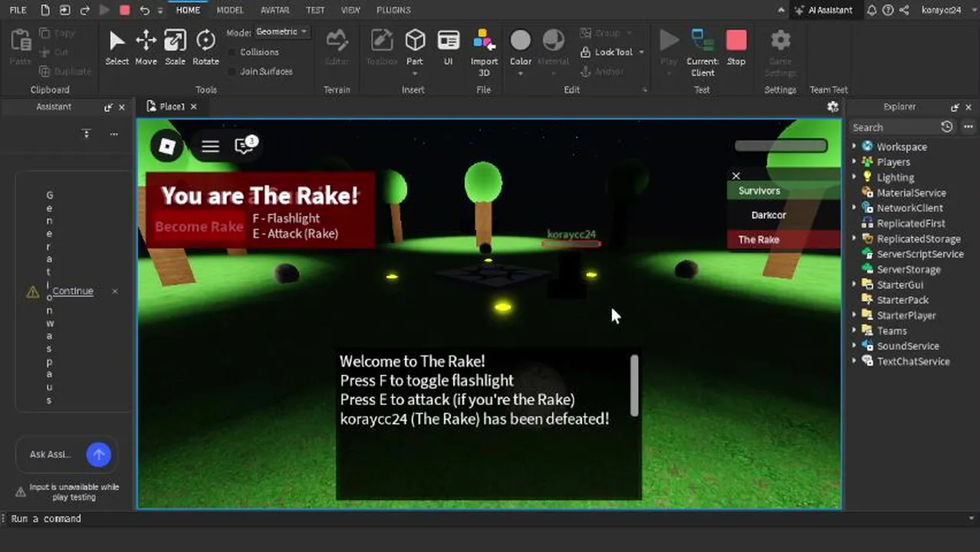This screenshot has width=980, height=552.
Task: Switch to the AVATAR tab
Action: tap(275, 10)
